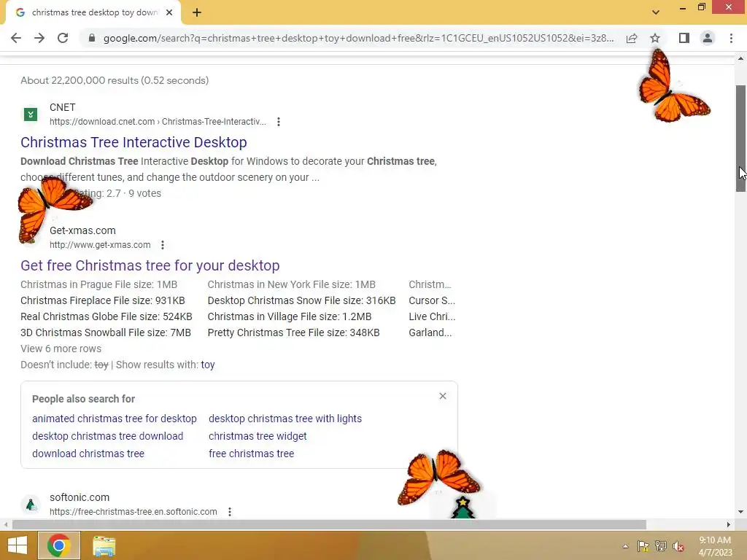Image resolution: width=747 pixels, height=560 pixels.
Task: Click the free-christmas-tree.en.softonic.com URL
Action: (x=133, y=512)
